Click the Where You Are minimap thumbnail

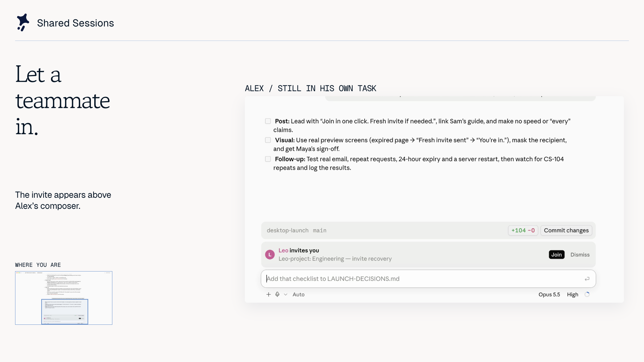click(64, 298)
